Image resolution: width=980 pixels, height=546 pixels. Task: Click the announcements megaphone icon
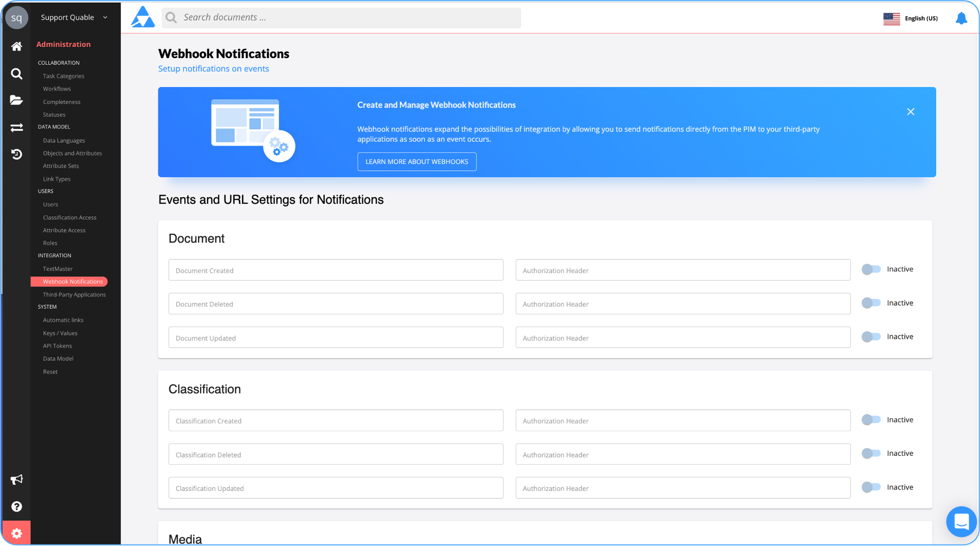pyautogui.click(x=16, y=480)
